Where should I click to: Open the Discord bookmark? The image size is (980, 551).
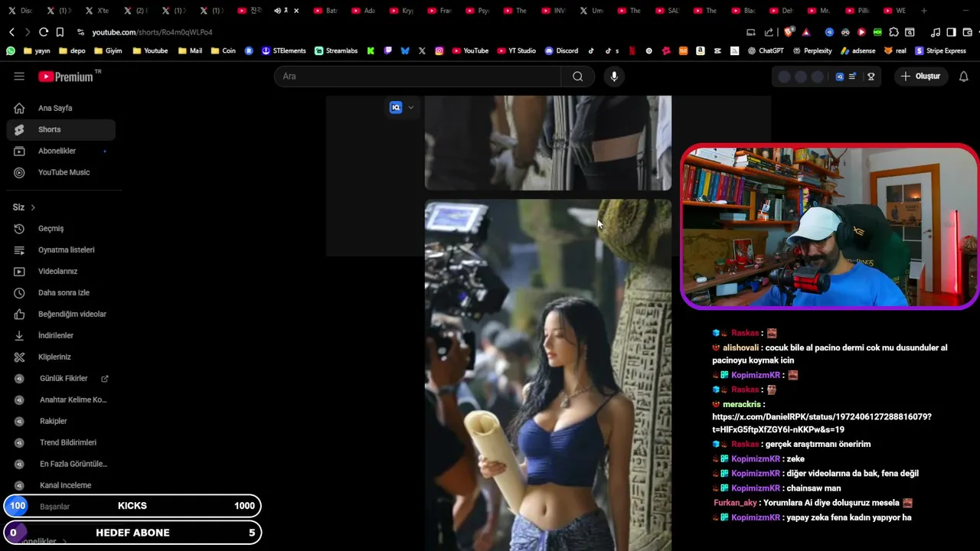[x=561, y=51]
